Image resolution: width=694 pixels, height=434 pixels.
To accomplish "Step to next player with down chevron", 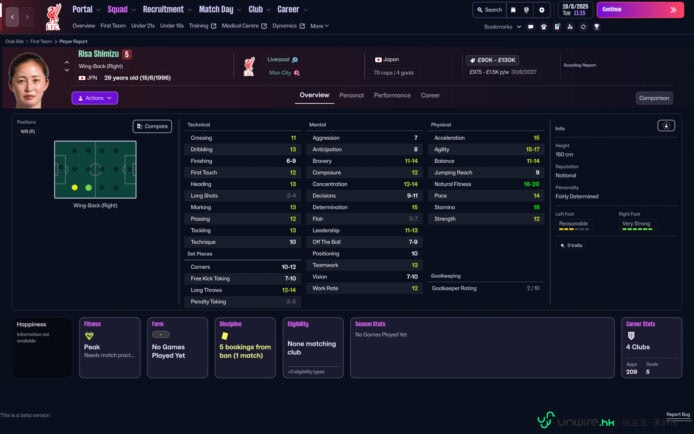I will (67, 70).
